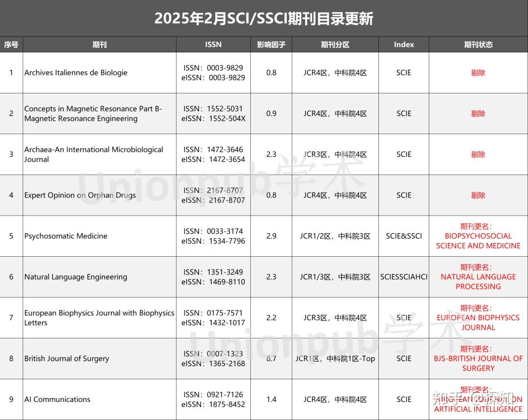Click impact factor 1.4 cell

pyautogui.click(x=271, y=399)
